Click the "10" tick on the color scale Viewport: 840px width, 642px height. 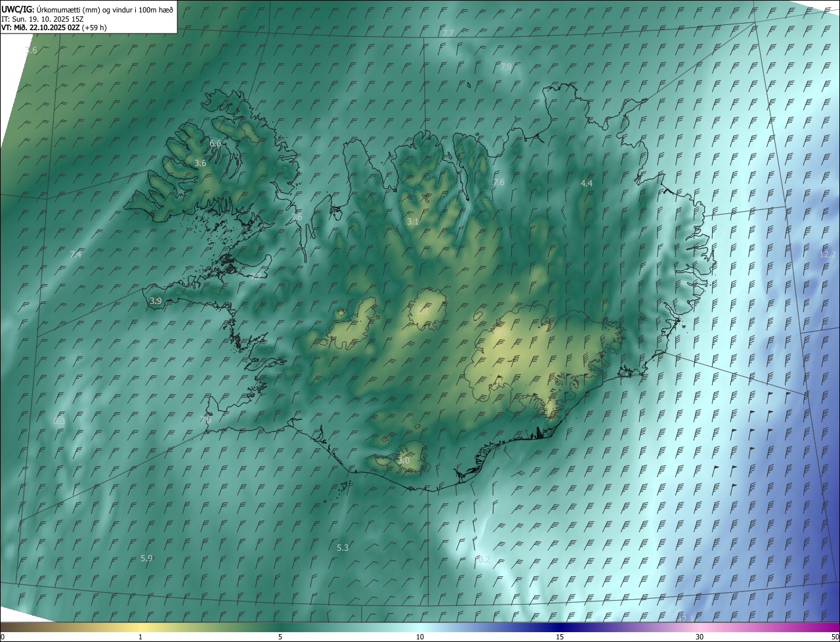click(x=420, y=637)
